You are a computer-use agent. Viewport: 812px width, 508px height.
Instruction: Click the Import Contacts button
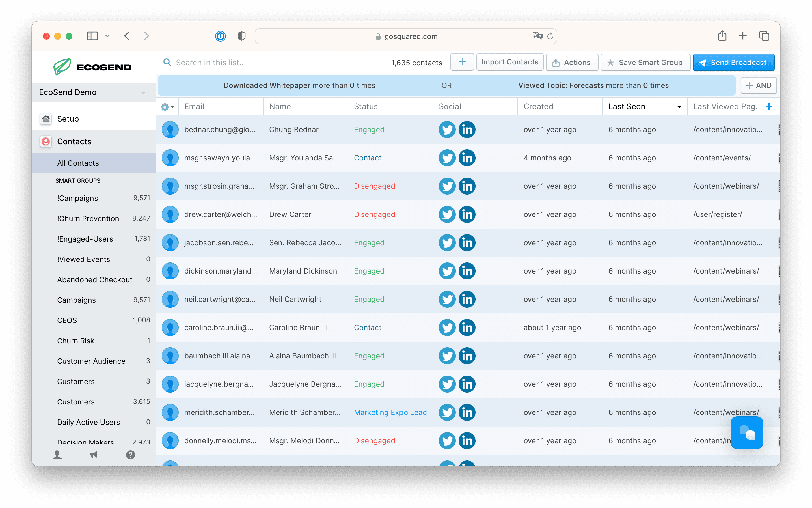509,62
